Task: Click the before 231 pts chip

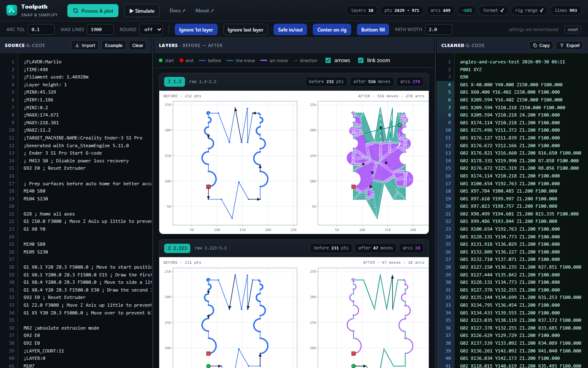Action: (331, 248)
